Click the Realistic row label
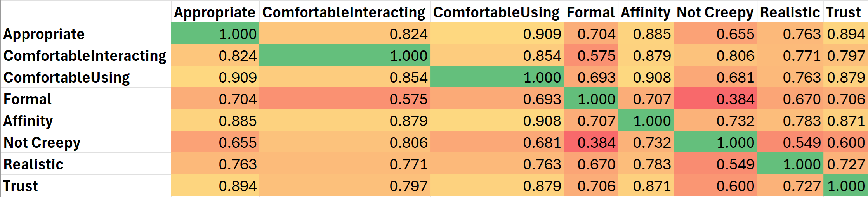 tap(33, 164)
